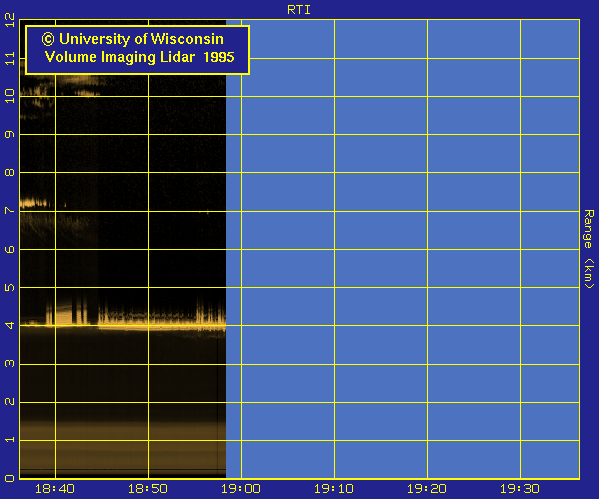Screen dimensions: 599x499
Task: Click the 4 km range tick label
Action: click(x=10, y=325)
